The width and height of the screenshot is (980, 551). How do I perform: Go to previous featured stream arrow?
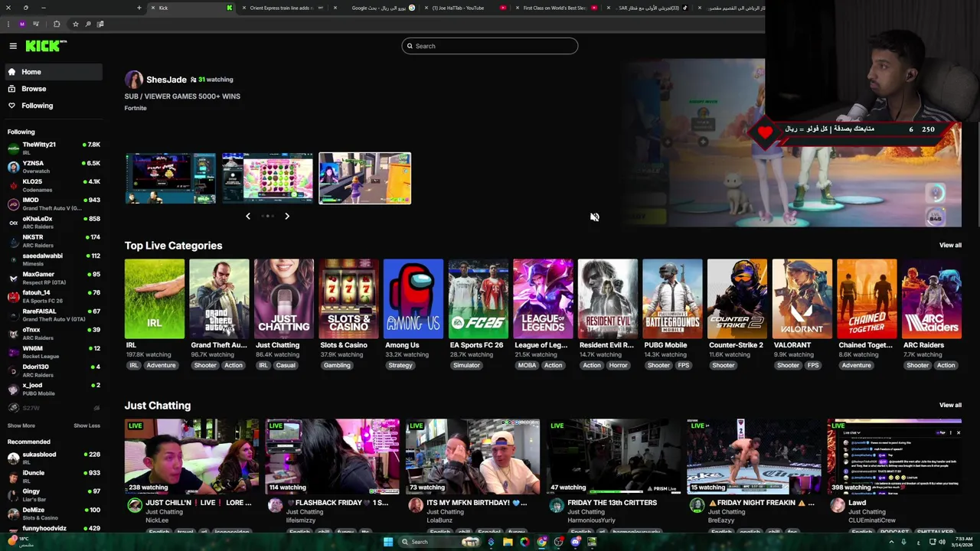tap(248, 217)
